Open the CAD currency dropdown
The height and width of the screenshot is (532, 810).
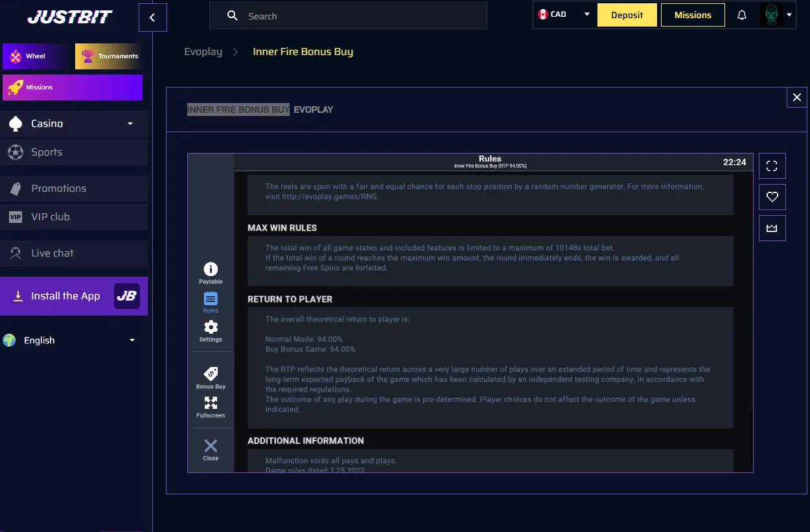(x=564, y=14)
